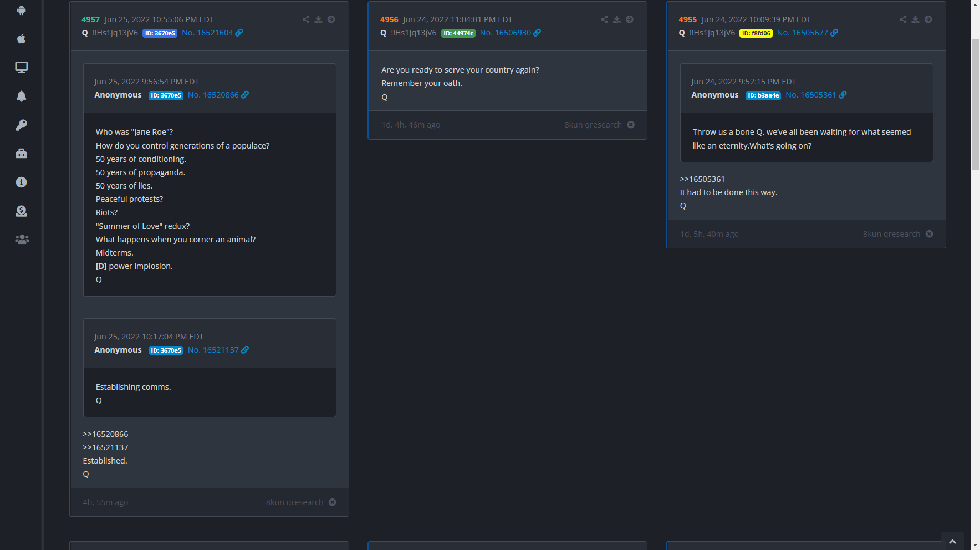Download post 4956 with the download icon
Image resolution: width=980 pixels, height=550 pixels.
(617, 19)
